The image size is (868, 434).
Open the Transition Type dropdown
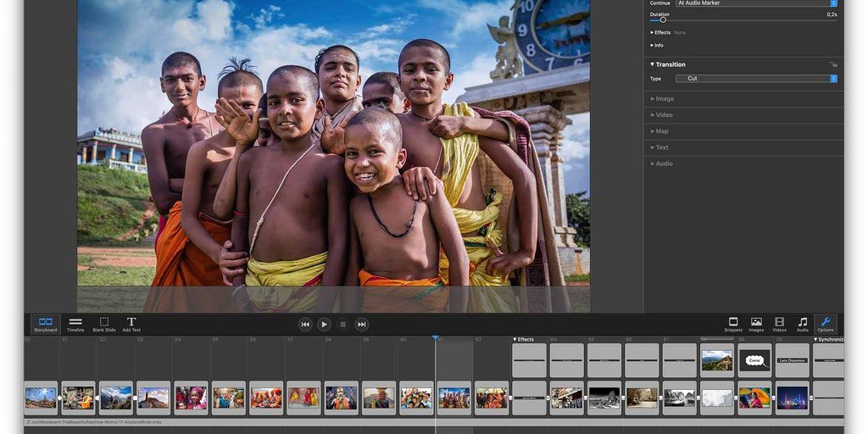756,79
